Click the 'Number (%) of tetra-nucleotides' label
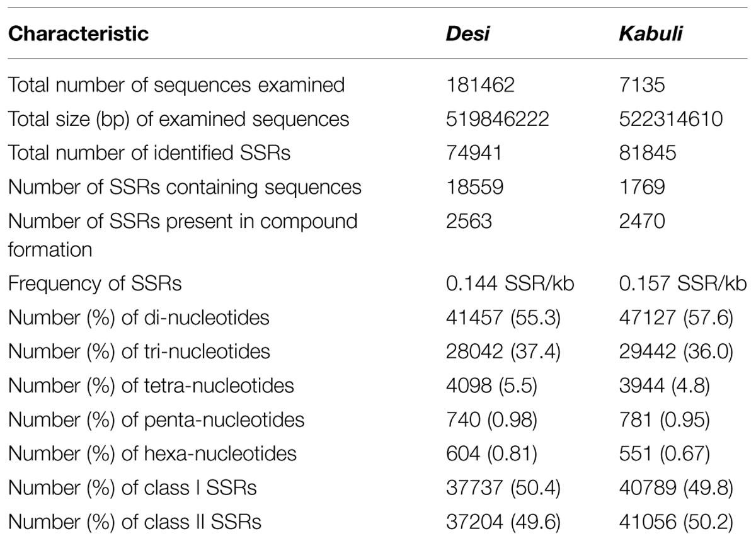This screenshot has width=756, height=541. (x=151, y=385)
